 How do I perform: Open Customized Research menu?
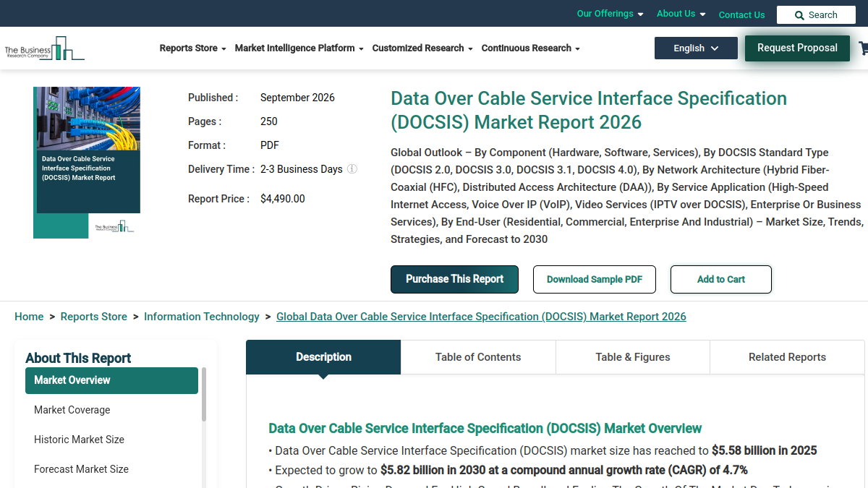point(422,48)
